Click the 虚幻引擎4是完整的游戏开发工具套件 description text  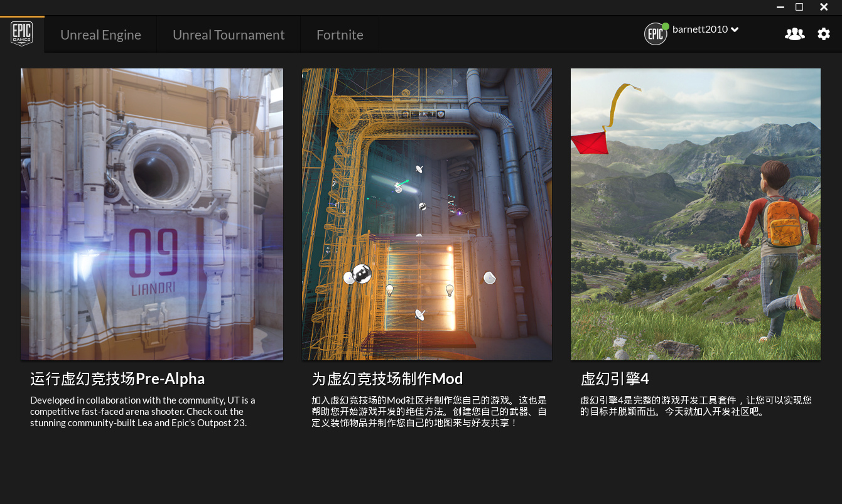pos(696,406)
